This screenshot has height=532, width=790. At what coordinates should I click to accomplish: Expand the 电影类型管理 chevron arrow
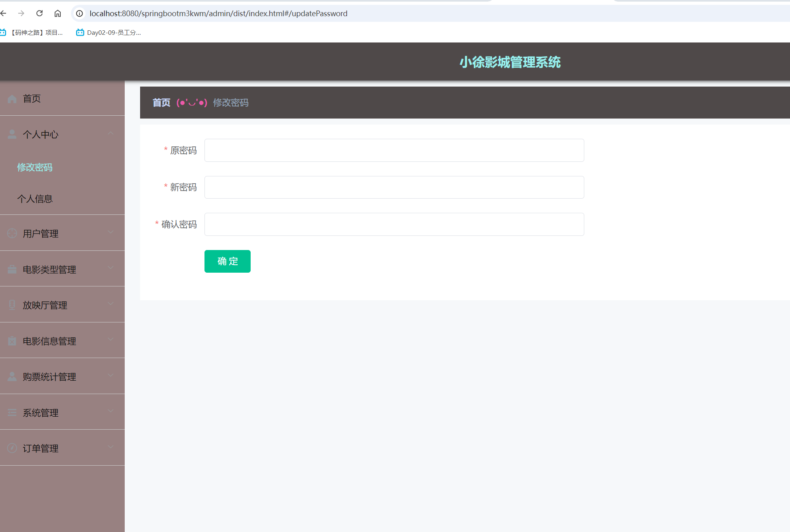[x=111, y=268]
